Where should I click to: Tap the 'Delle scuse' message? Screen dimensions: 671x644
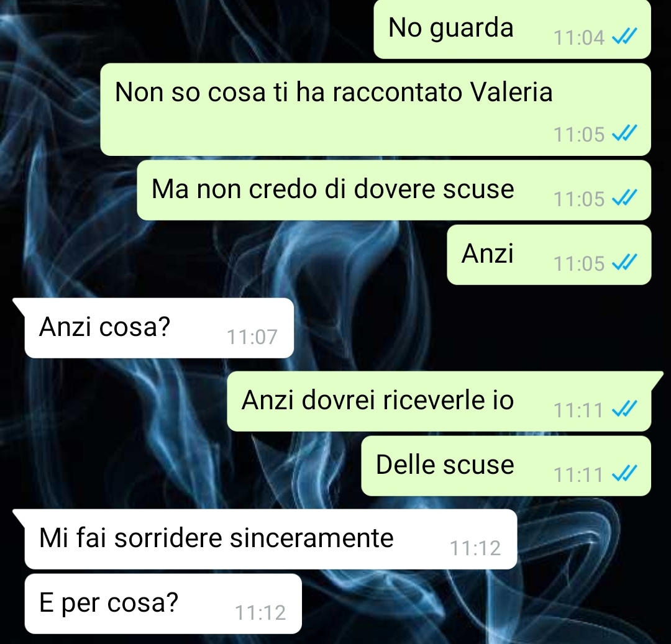506,466
